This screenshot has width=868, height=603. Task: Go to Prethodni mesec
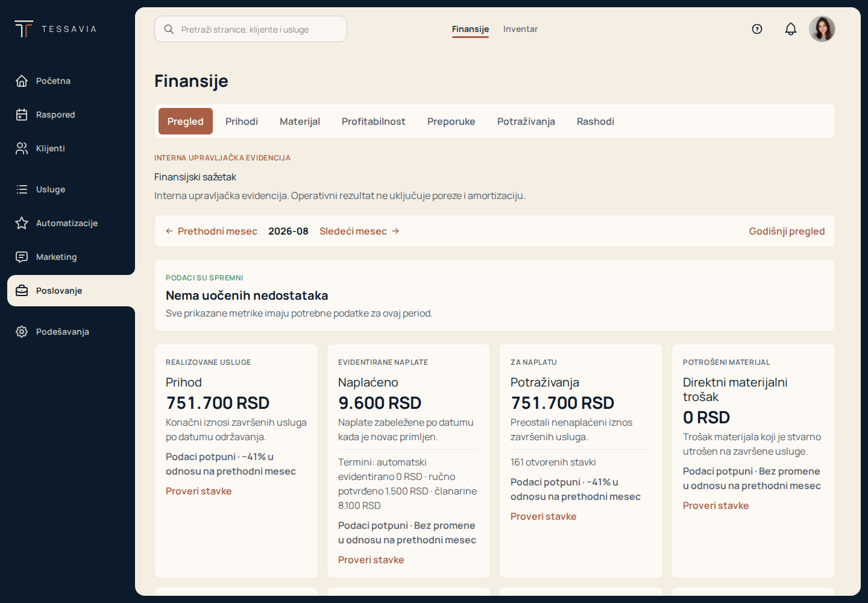[211, 231]
